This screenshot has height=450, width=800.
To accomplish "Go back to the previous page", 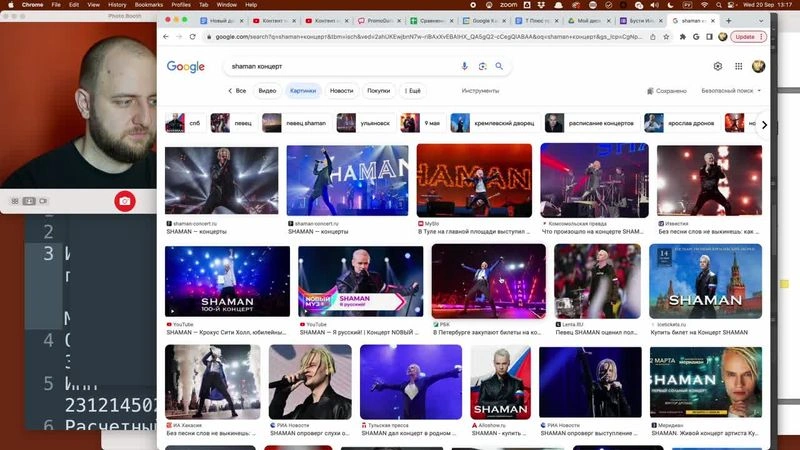I will [166, 37].
